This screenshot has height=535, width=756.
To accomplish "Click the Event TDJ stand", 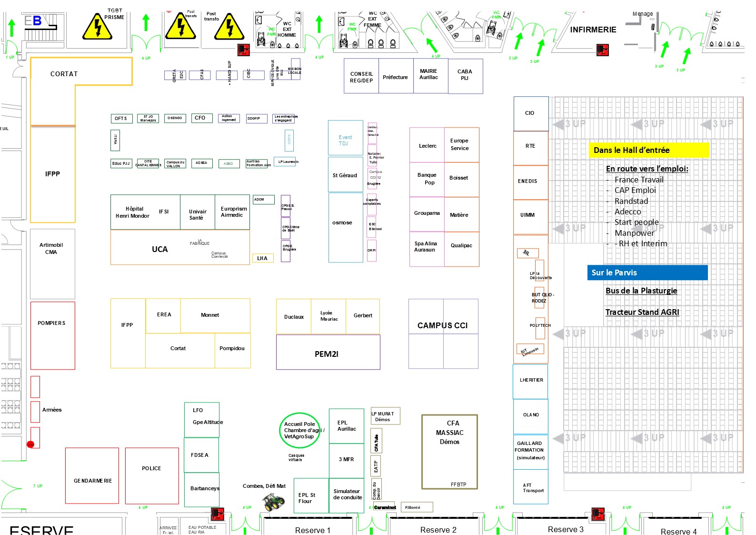I will [x=346, y=138].
